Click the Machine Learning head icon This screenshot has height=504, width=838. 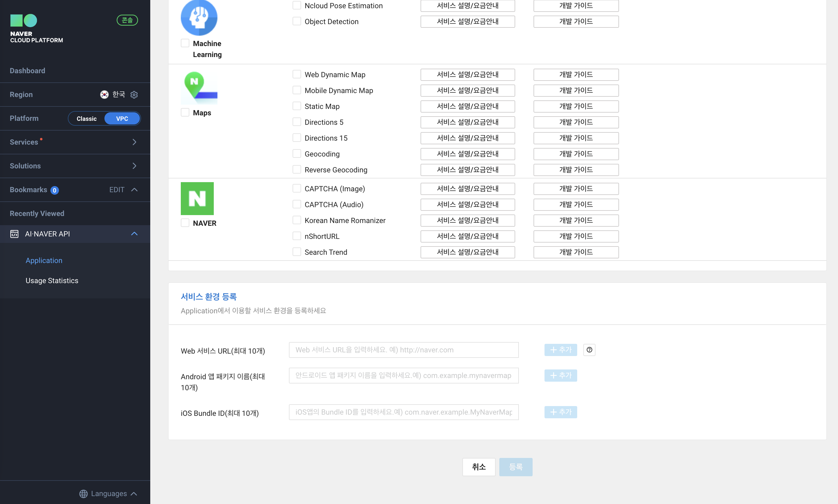[x=199, y=17]
